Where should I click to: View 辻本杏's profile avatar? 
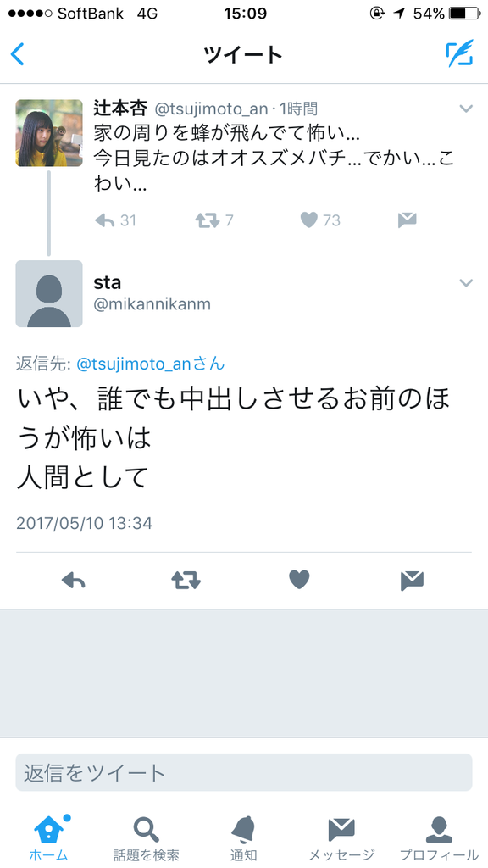[48, 133]
